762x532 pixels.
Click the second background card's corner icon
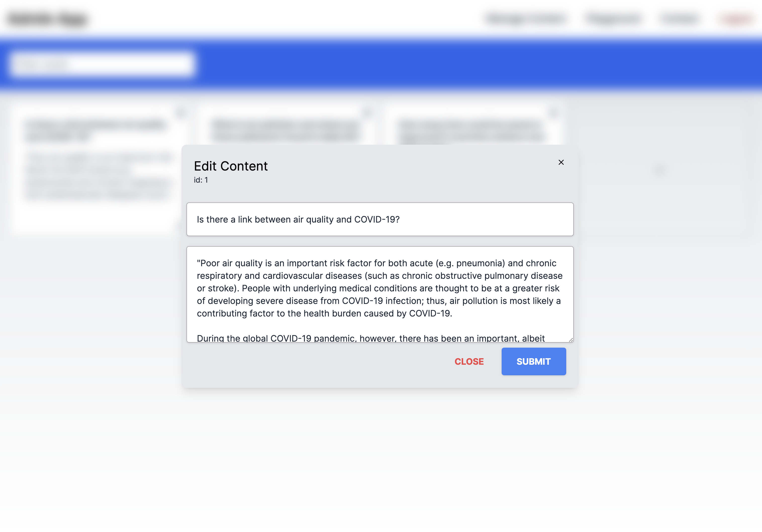(367, 113)
